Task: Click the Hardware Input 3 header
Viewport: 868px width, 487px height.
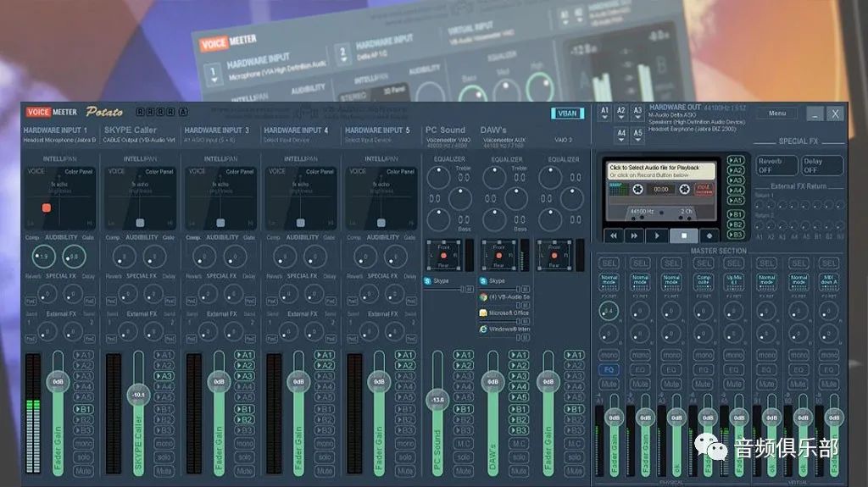Action: click(x=216, y=130)
